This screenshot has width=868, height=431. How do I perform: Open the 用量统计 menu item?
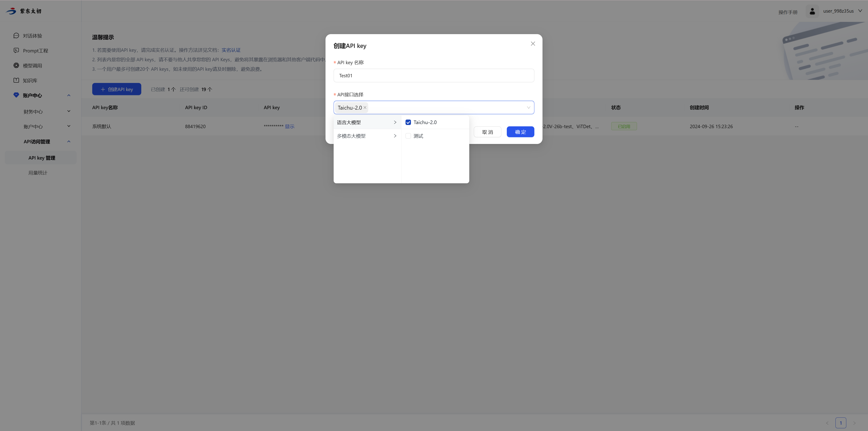click(38, 173)
